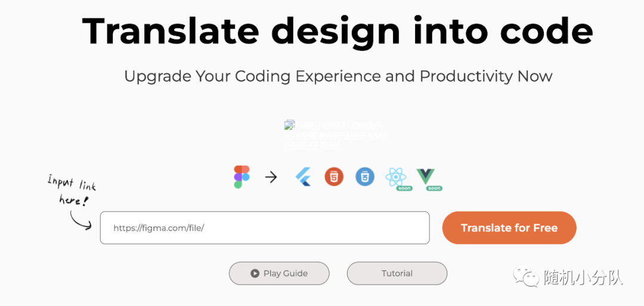The image size is (644, 306).
Task: Click the 随机小分队 watermark text
Action: [x=583, y=277]
